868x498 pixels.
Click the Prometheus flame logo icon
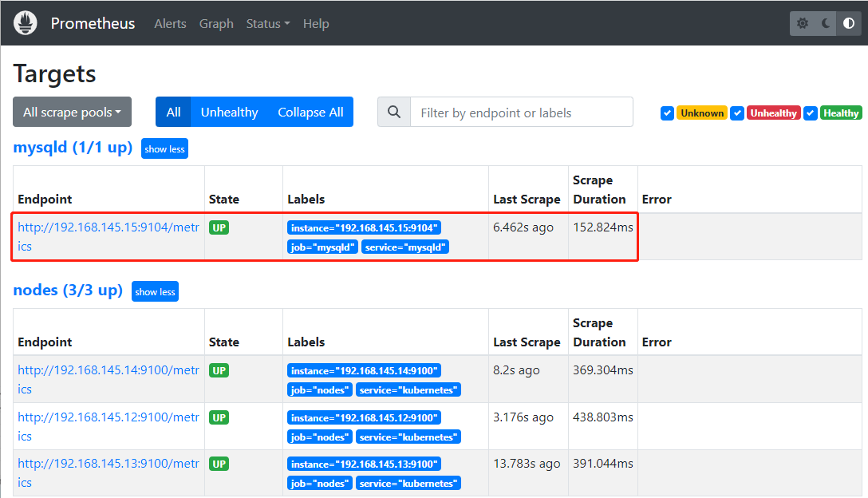26,23
